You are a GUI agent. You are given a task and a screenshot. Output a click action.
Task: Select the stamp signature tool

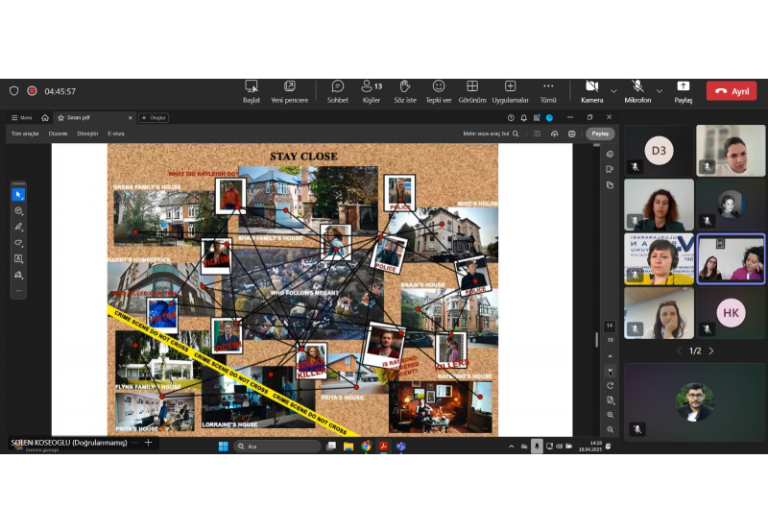click(x=18, y=275)
